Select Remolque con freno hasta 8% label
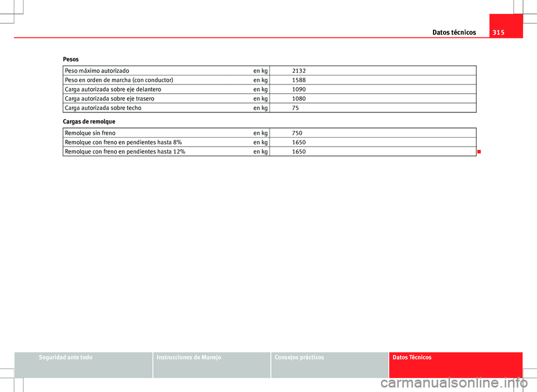Screen dimensions: 537x392 point(123,143)
